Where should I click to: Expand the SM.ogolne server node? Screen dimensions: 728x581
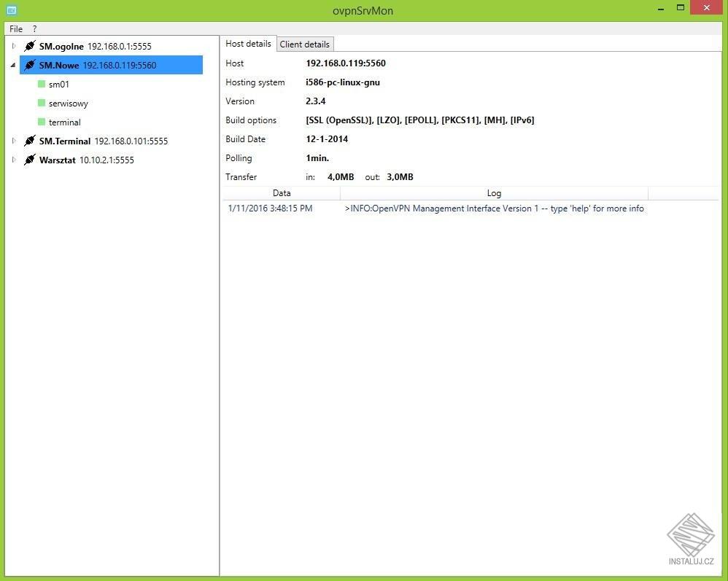tap(13, 46)
